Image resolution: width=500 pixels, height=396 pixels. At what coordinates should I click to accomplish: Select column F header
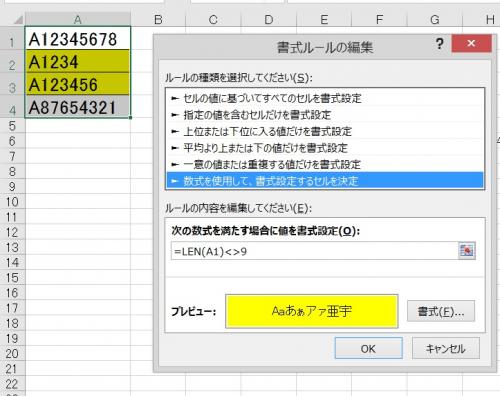(379, 20)
